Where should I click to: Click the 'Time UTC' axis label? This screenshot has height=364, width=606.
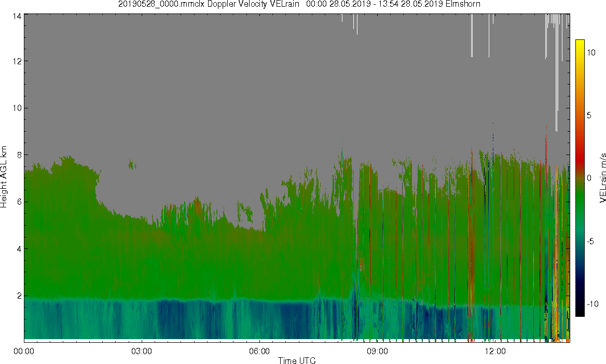coord(297,360)
